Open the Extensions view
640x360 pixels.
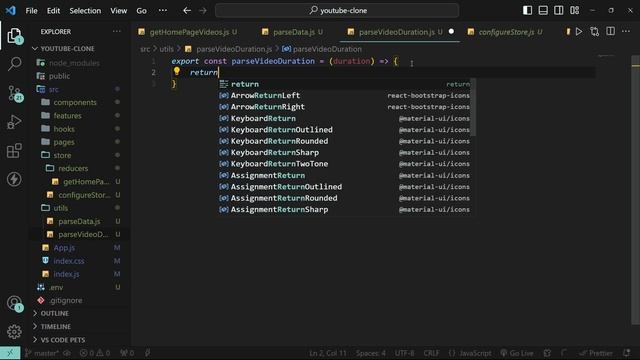14,151
